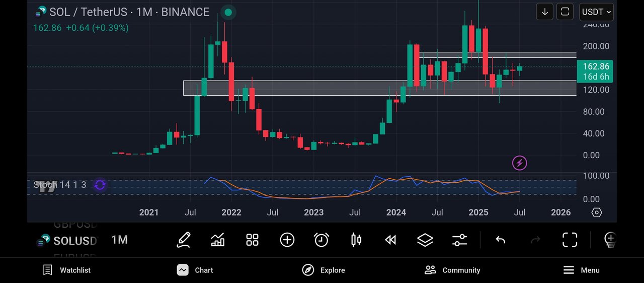Open the SOLUSD symbol selector
The image size is (644, 283).
[x=67, y=241]
